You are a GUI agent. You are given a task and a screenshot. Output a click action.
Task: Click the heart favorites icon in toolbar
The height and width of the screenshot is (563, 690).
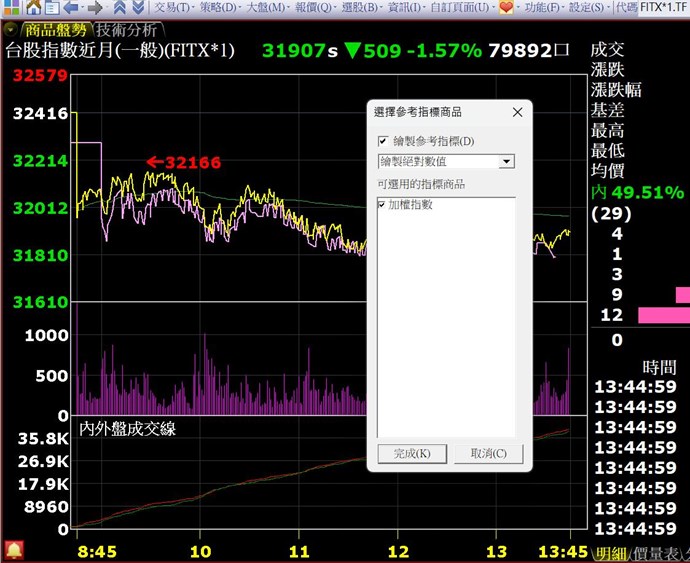506,8
